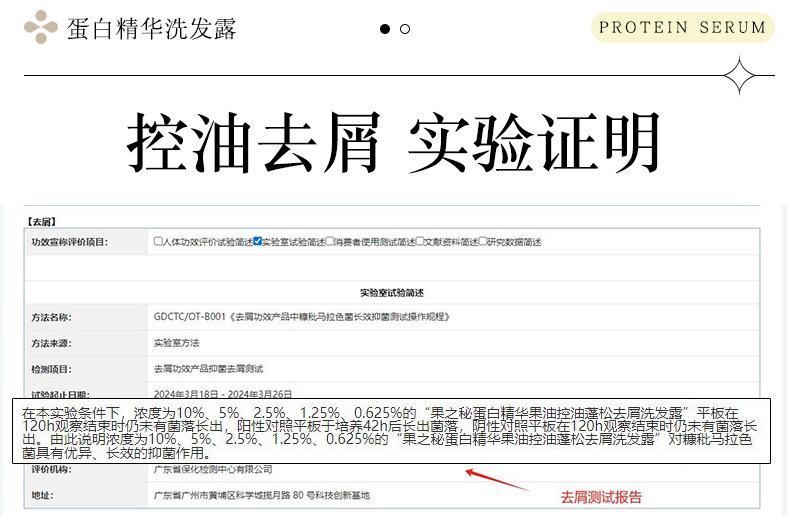Screen dimensions: 790x531
Task: Click the 去屑功效产品抑菌去屑测试 value
Action: pos(208,369)
